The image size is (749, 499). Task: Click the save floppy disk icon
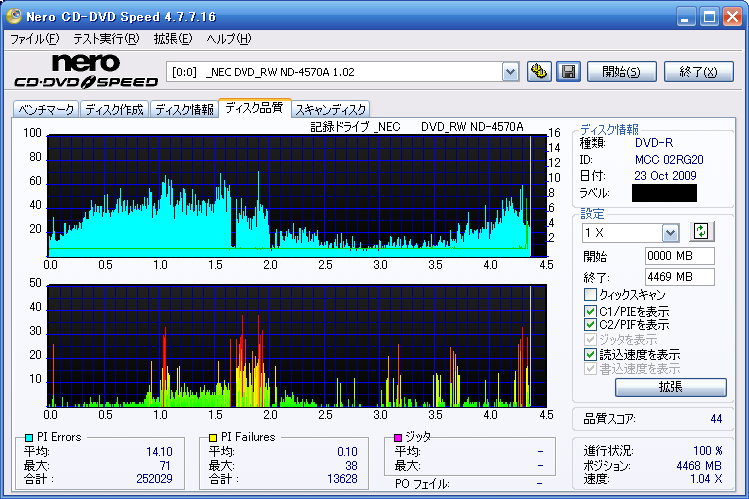(x=568, y=72)
